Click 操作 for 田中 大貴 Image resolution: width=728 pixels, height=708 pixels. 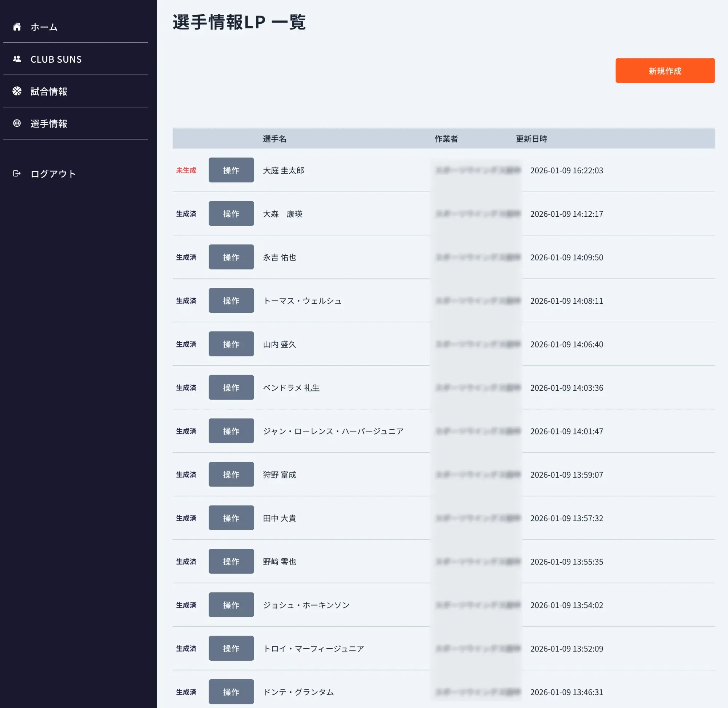[231, 518]
